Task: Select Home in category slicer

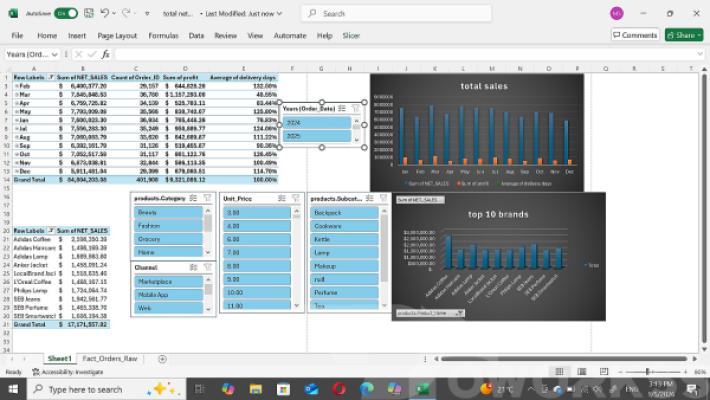Action: click(168, 252)
